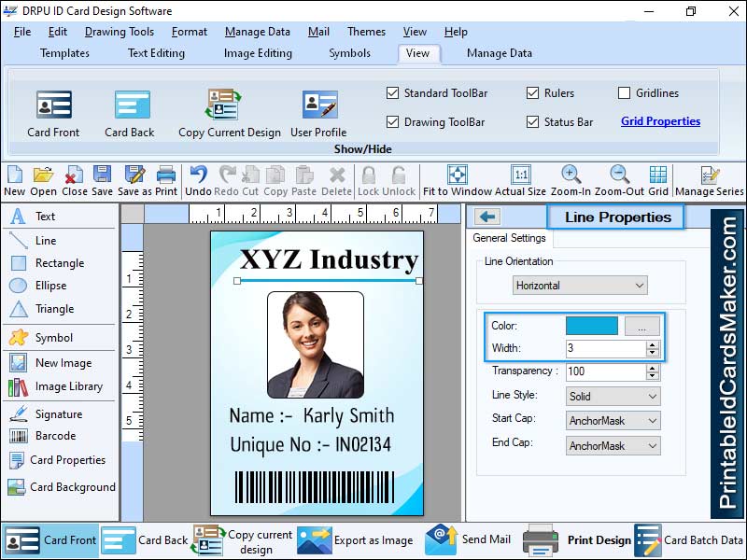Open the Drawing Tools menu
The image size is (747, 560).
coord(119,32)
